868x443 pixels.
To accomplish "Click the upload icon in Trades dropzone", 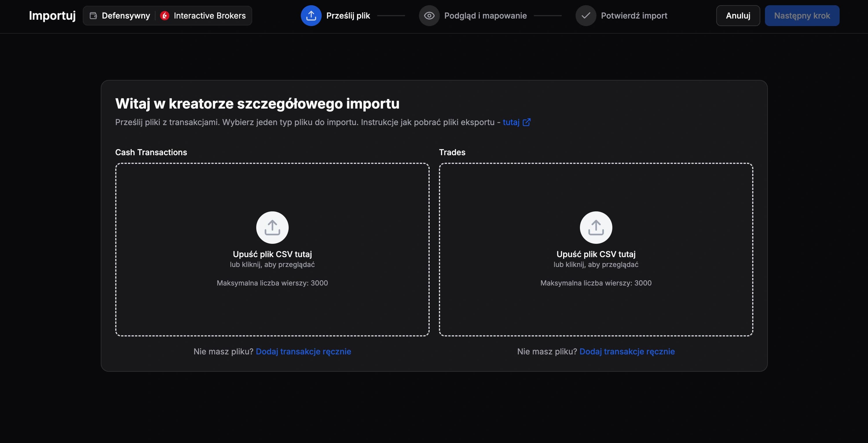I will pos(596,227).
